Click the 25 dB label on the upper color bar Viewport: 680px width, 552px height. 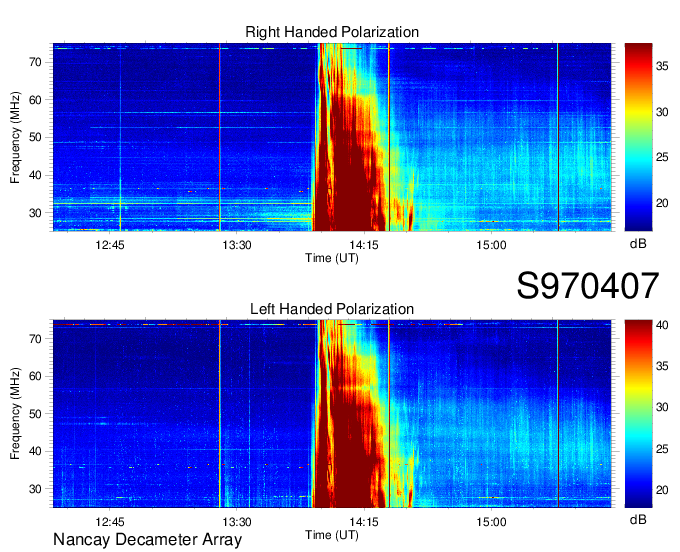click(x=662, y=157)
